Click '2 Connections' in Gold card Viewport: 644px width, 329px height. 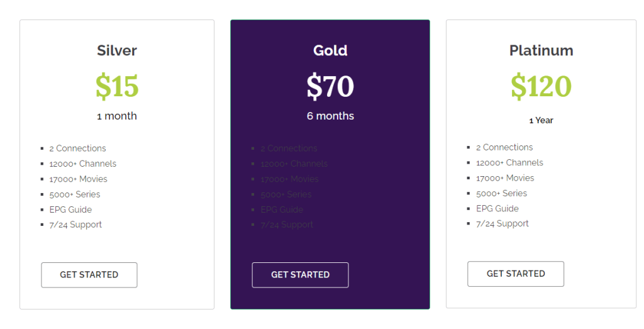[289, 148]
